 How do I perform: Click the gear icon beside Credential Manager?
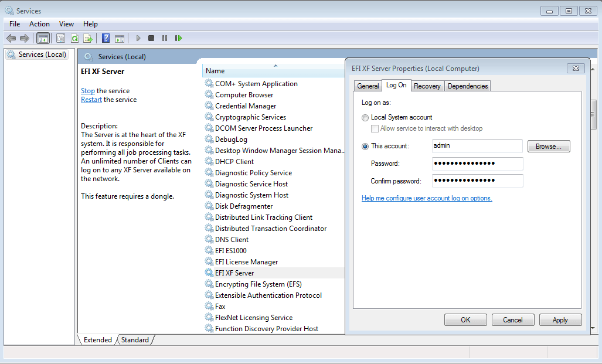pos(209,106)
